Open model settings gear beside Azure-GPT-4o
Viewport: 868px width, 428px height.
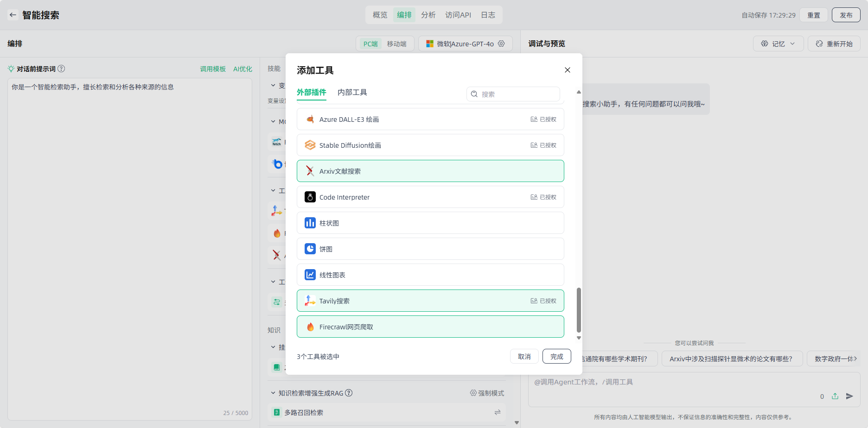pyautogui.click(x=501, y=44)
